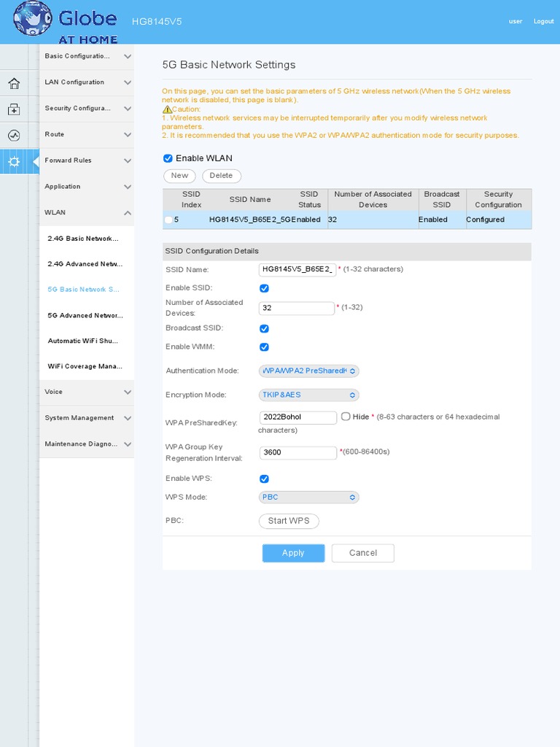Viewport: 560px width, 747px height.
Task: Open WiFi Coverage Management page
Action: tap(85, 366)
